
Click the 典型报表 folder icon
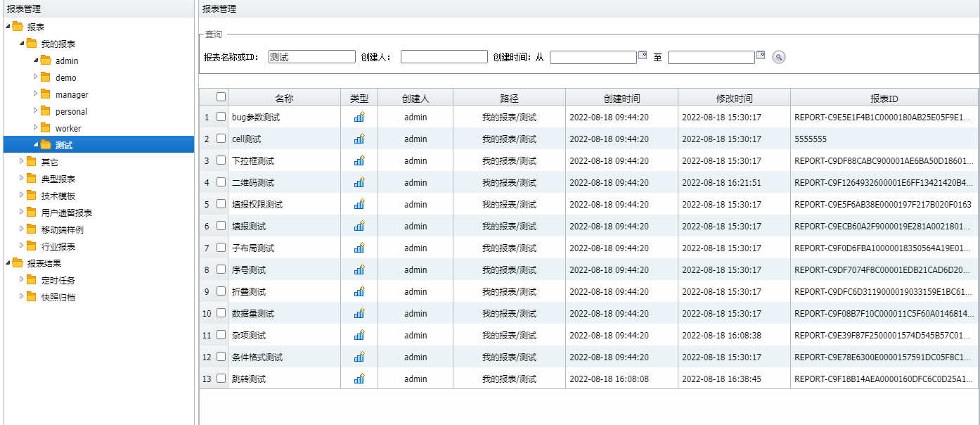32,178
